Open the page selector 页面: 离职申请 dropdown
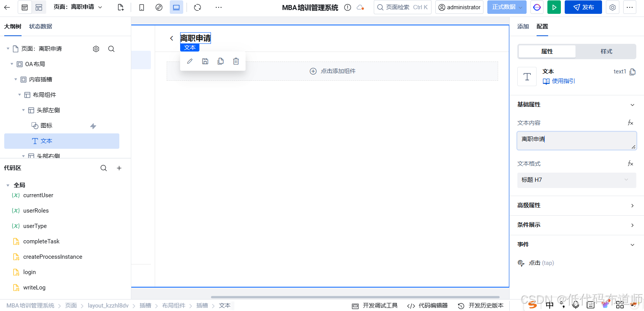Image resolution: width=644 pixels, height=311 pixels. 78,7
